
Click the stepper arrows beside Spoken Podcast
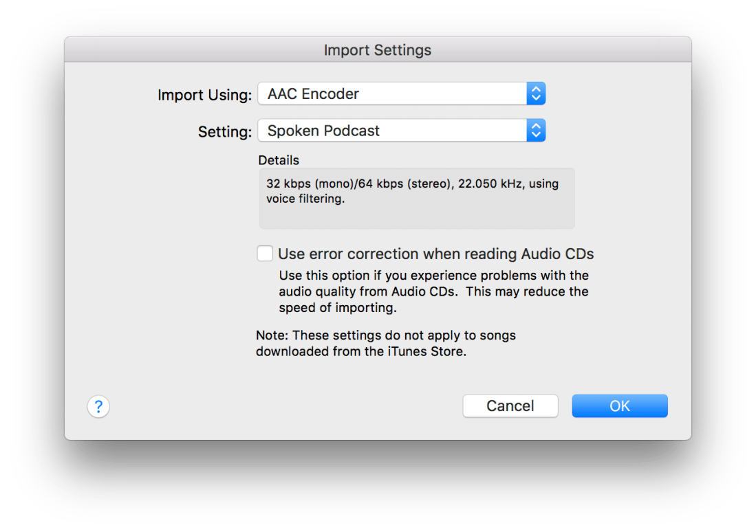click(536, 131)
